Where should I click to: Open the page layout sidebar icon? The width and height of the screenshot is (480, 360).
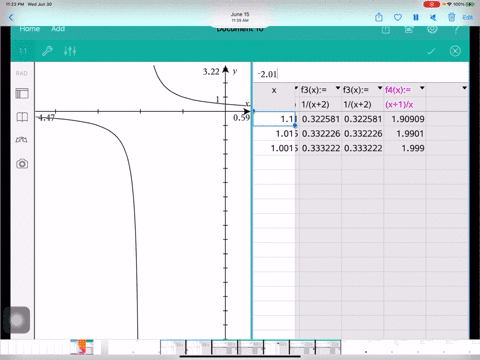22,93
